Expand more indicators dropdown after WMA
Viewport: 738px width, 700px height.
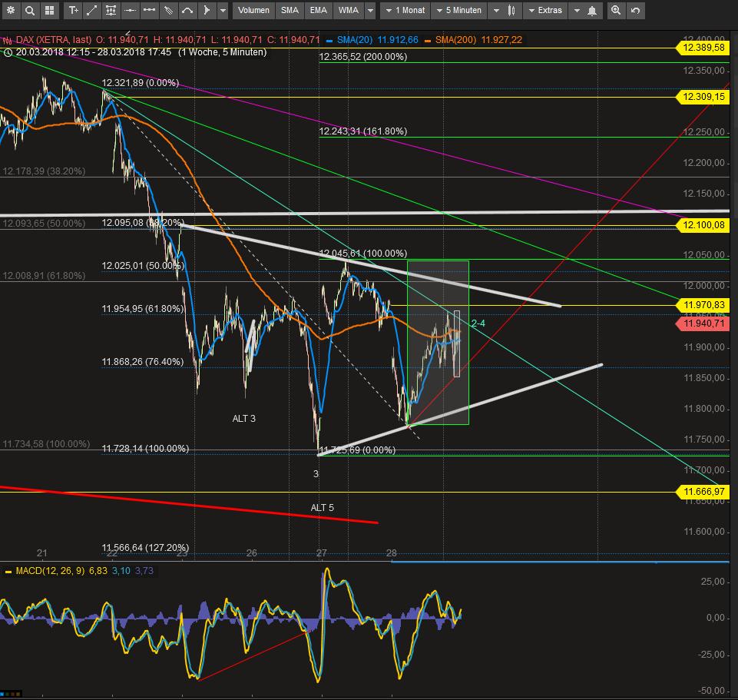click(x=370, y=10)
